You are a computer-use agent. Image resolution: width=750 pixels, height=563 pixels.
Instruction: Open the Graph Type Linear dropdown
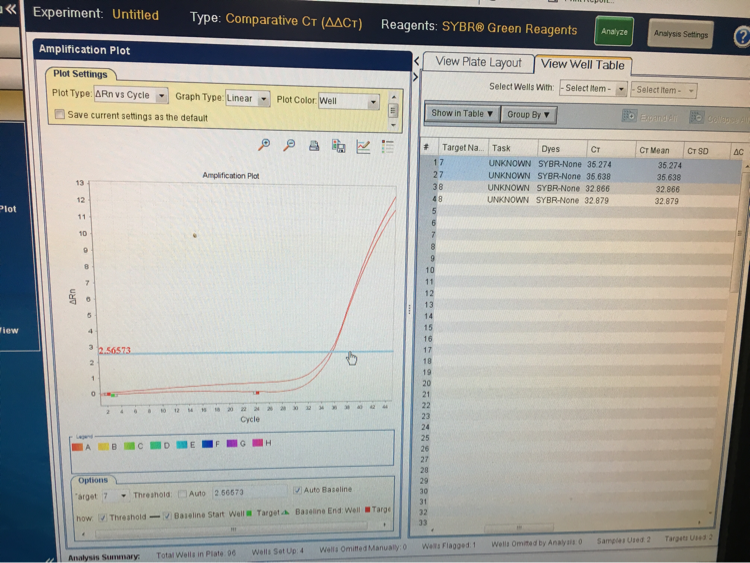[247, 99]
